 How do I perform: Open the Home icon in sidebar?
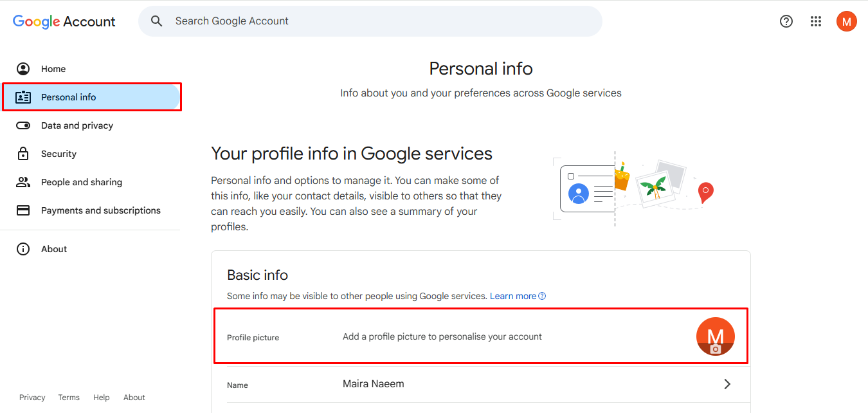[x=23, y=68]
